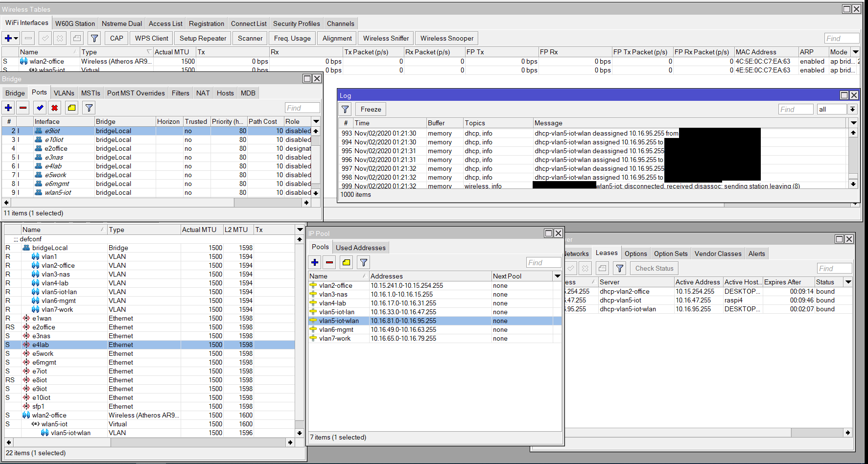This screenshot has width=868, height=464.
Task: Click Check Status in DHCP Server window
Action: point(654,268)
